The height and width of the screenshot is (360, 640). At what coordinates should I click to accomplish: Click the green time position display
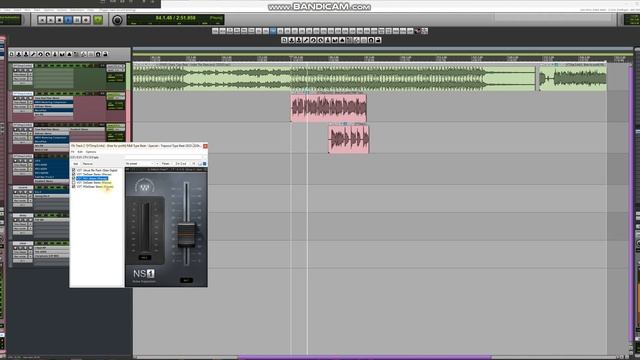click(176, 20)
